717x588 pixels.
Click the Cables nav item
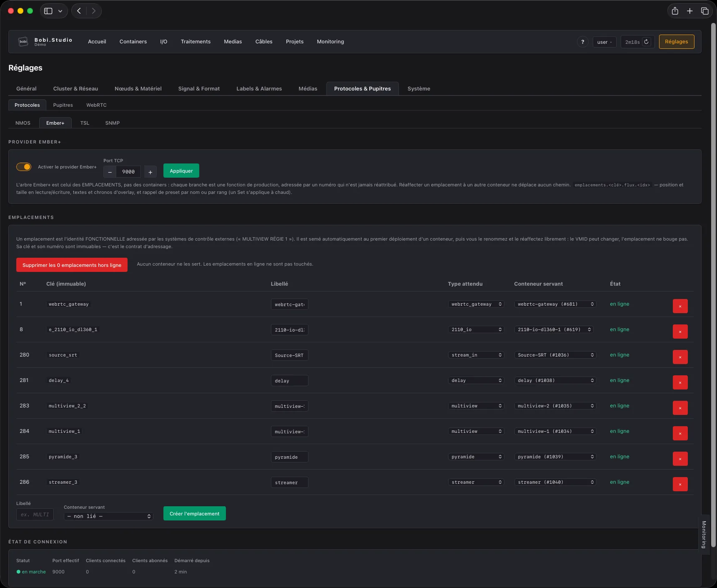click(264, 42)
